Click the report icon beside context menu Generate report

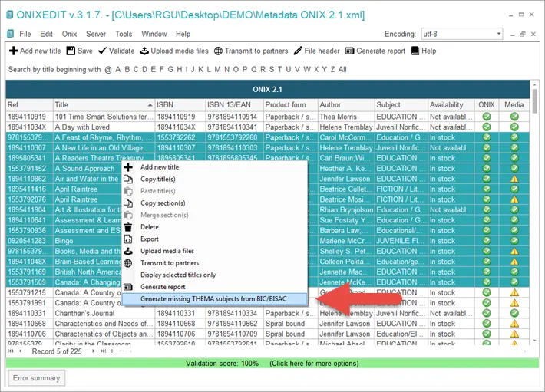128,287
